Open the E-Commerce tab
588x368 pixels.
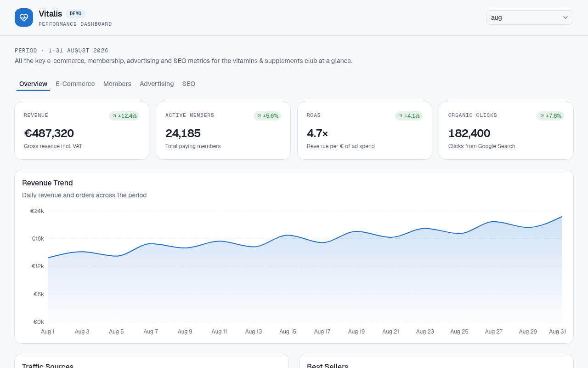[75, 84]
